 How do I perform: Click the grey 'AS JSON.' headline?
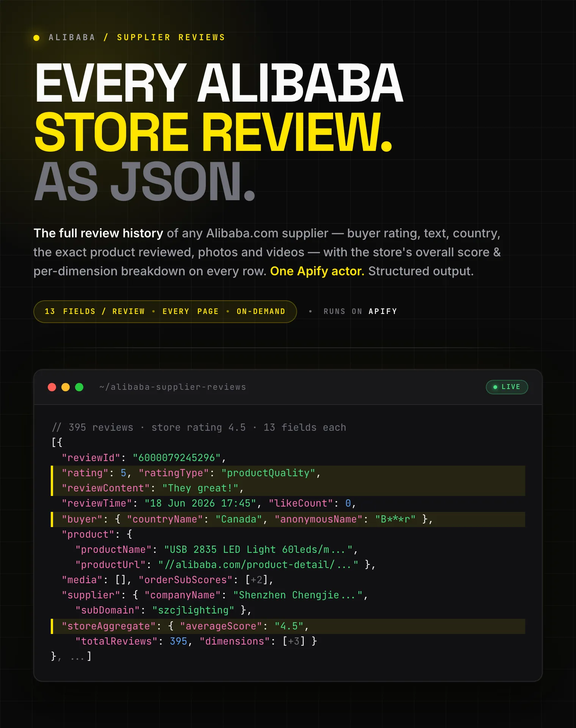click(144, 181)
